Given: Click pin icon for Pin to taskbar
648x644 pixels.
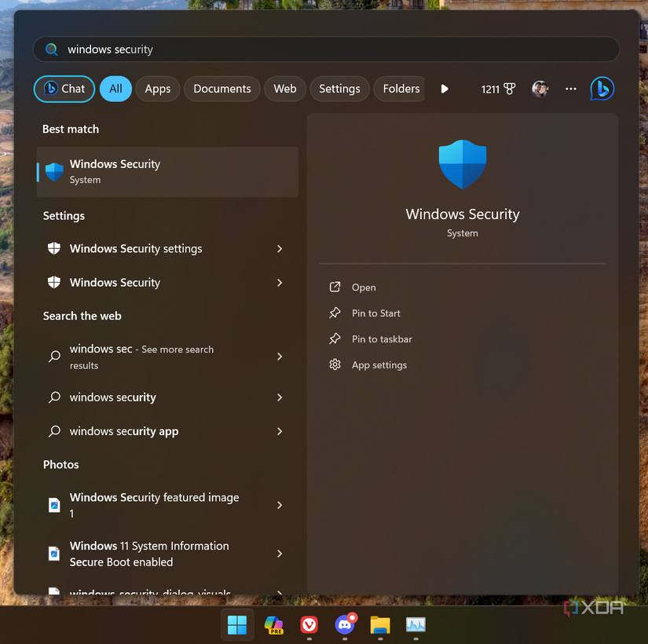Looking at the screenshot, I should click(x=335, y=339).
